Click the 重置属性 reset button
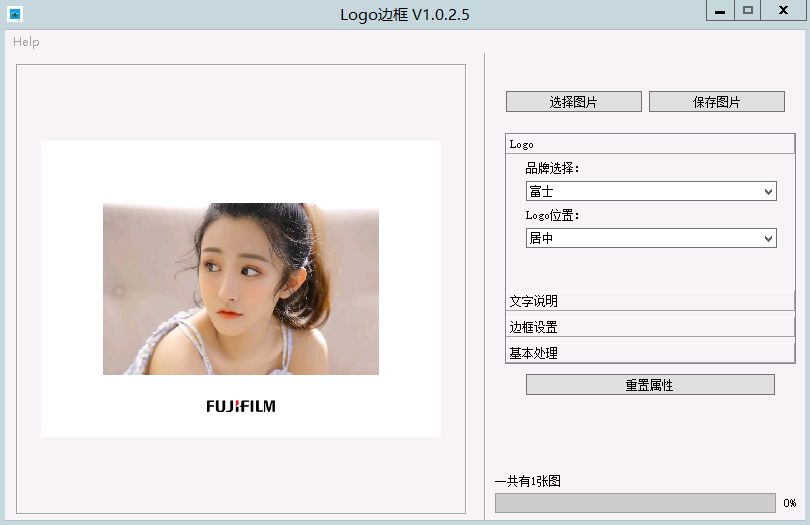The image size is (810, 525). pyautogui.click(x=650, y=385)
